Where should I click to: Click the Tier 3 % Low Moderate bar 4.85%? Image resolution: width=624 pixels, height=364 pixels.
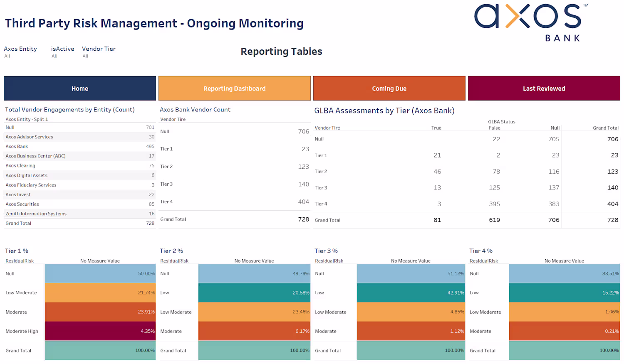411,312
